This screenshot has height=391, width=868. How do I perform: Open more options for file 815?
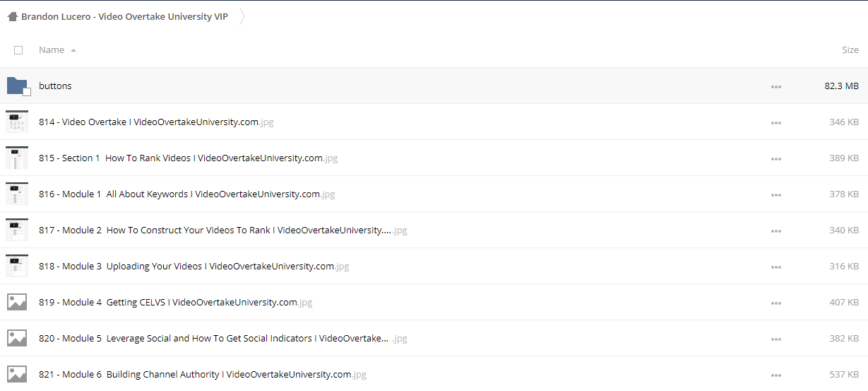(776, 159)
